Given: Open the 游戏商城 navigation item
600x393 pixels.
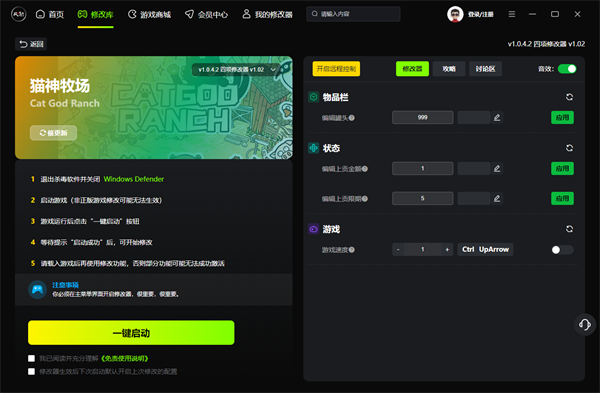Looking at the screenshot, I should (149, 15).
